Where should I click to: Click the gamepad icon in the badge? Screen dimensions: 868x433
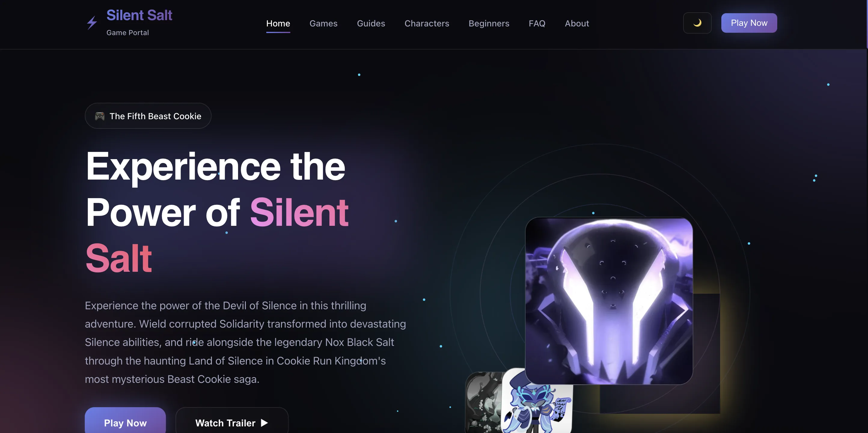coord(100,116)
